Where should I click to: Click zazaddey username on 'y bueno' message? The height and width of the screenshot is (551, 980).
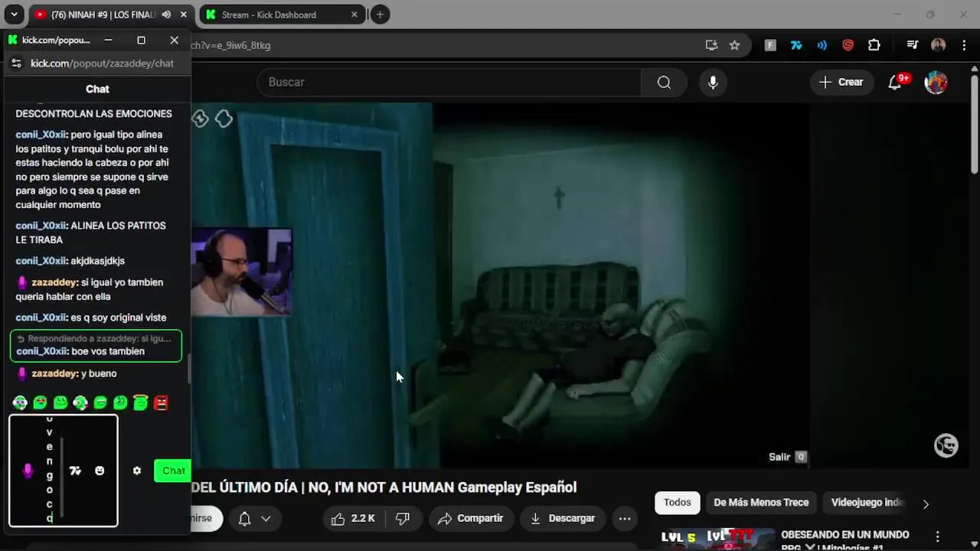[54, 373]
